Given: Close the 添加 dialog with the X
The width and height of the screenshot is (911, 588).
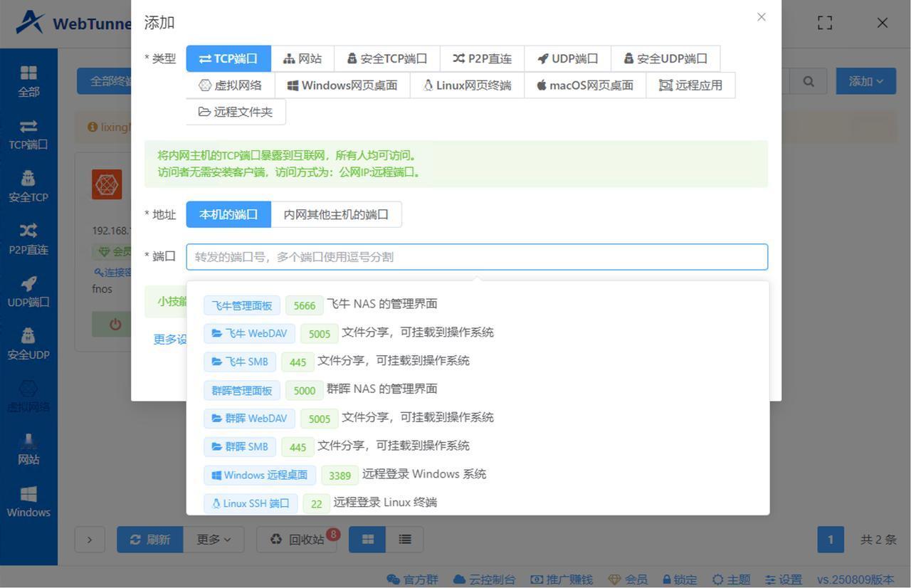Looking at the screenshot, I should pyautogui.click(x=762, y=17).
